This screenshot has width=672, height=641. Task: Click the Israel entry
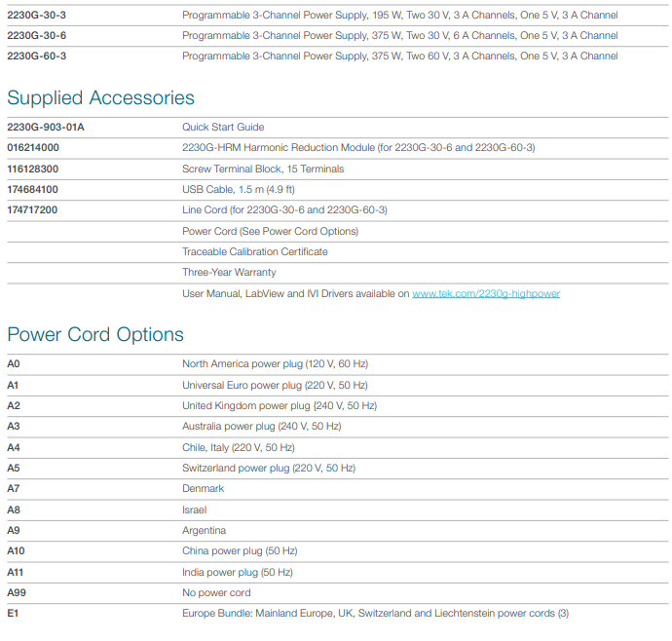click(194, 510)
